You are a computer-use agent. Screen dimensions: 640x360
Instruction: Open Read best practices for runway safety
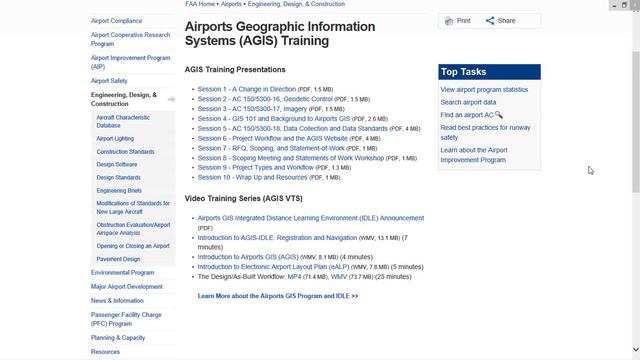click(x=485, y=133)
